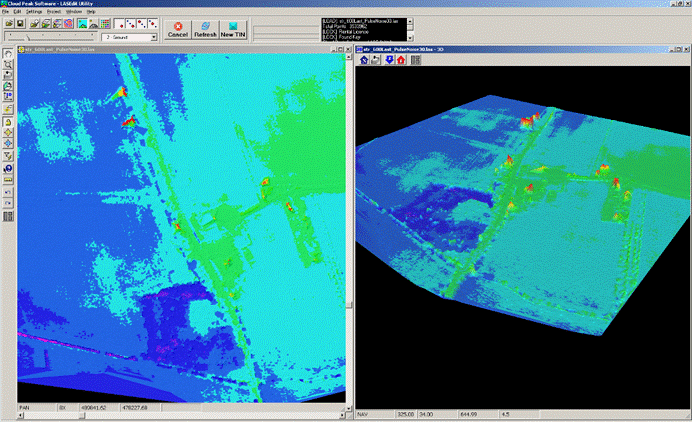Open the Settings menu
This screenshot has height=422, width=692.
pyautogui.click(x=34, y=11)
